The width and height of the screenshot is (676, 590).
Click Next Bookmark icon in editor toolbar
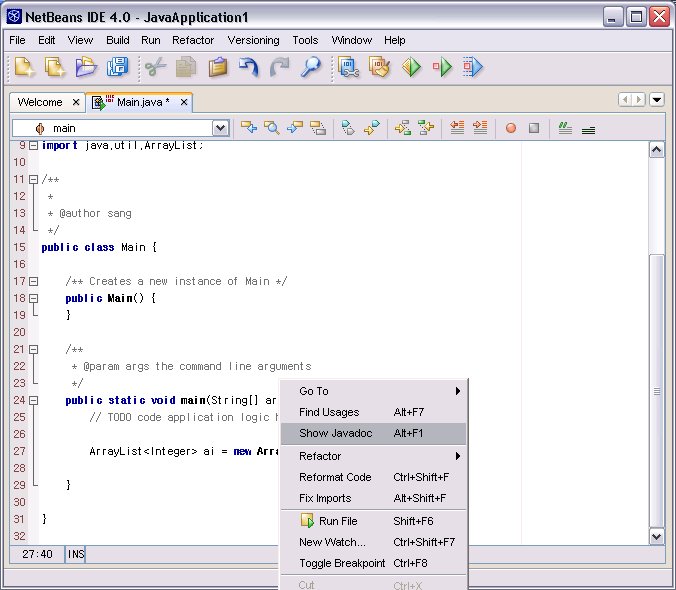tap(371, 128)
